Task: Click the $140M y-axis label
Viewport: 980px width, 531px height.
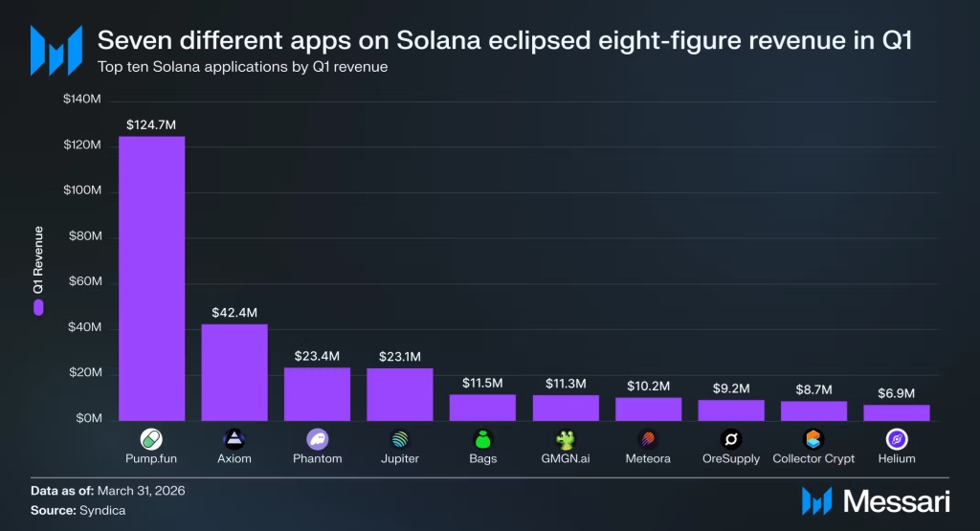Action: [x=82, y=99]
